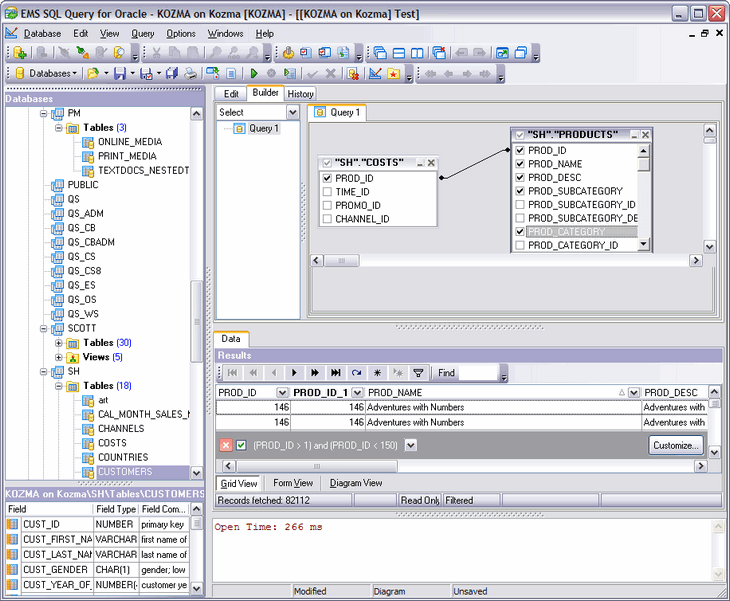Open PROD_ID column filter dropdown
Image resolution: width=730 pixels, height=601 pixels.
282,392
